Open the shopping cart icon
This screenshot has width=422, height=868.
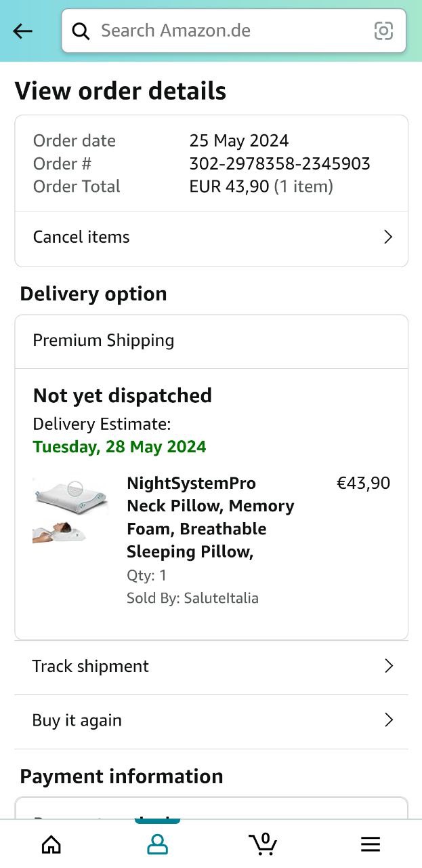(263, 844)
